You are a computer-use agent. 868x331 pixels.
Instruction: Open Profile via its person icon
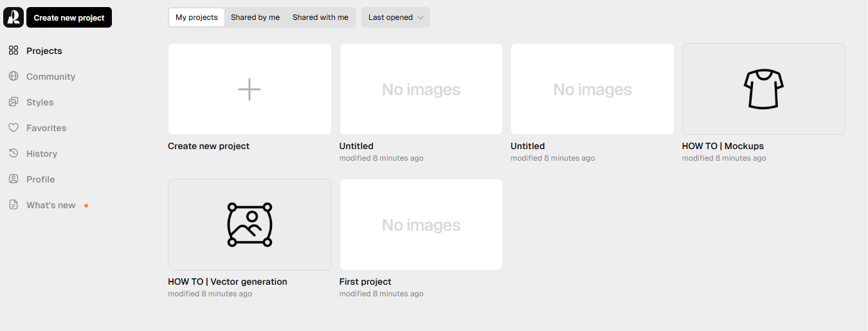[14, 179]
